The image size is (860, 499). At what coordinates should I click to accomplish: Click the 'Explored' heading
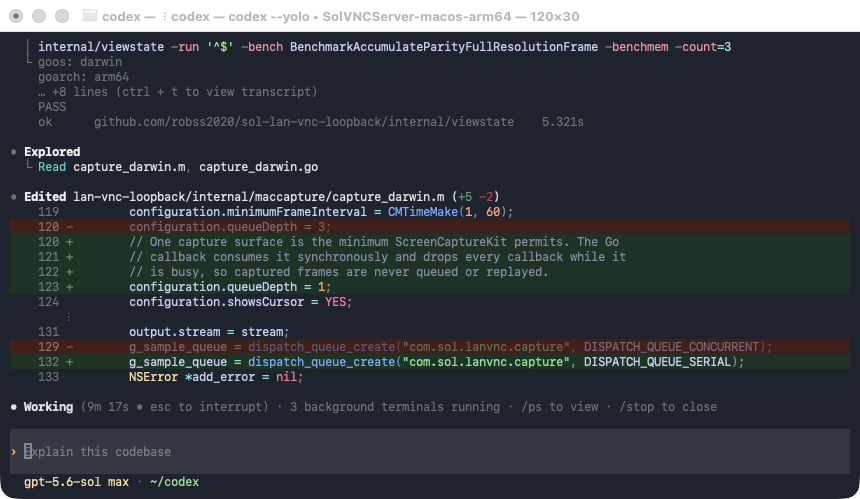(x=52, y=152)
